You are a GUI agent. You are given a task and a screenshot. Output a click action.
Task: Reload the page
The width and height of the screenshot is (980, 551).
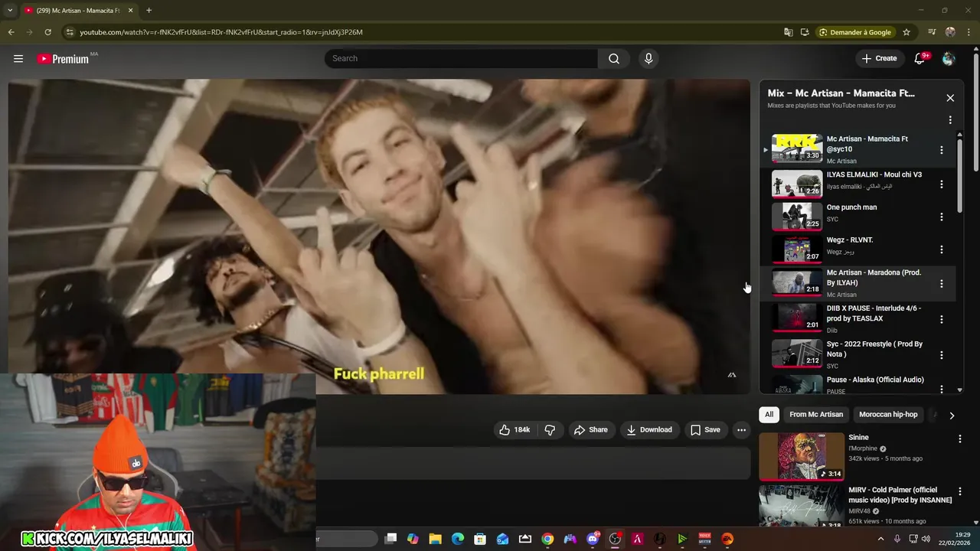(47, 32)
